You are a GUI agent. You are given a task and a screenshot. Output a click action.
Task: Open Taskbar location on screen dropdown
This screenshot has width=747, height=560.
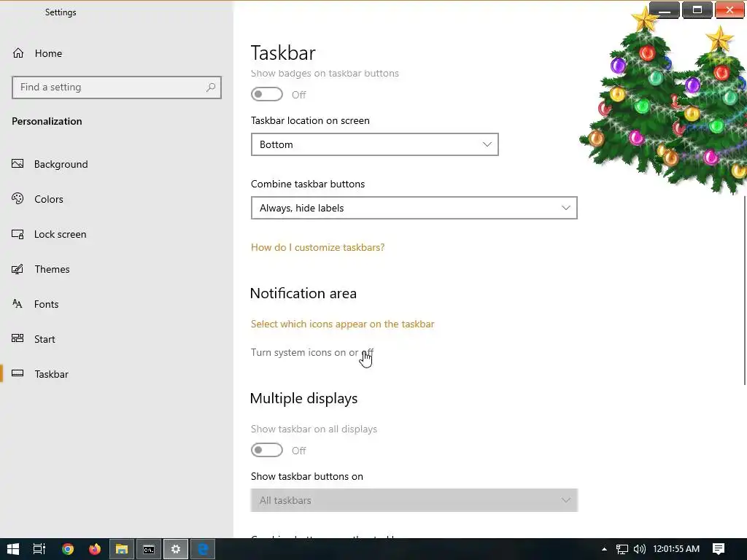[x=374, y=144]
